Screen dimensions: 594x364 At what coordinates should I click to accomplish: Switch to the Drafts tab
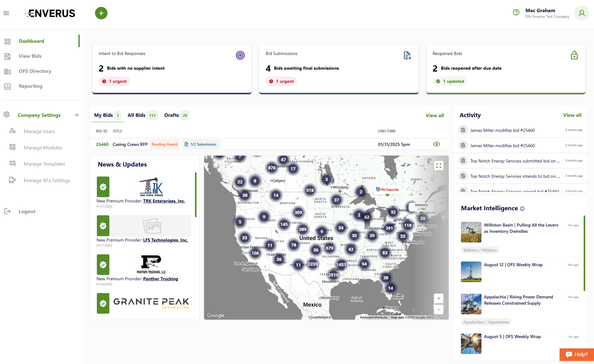pyautogui.click(x=172, y=115)
